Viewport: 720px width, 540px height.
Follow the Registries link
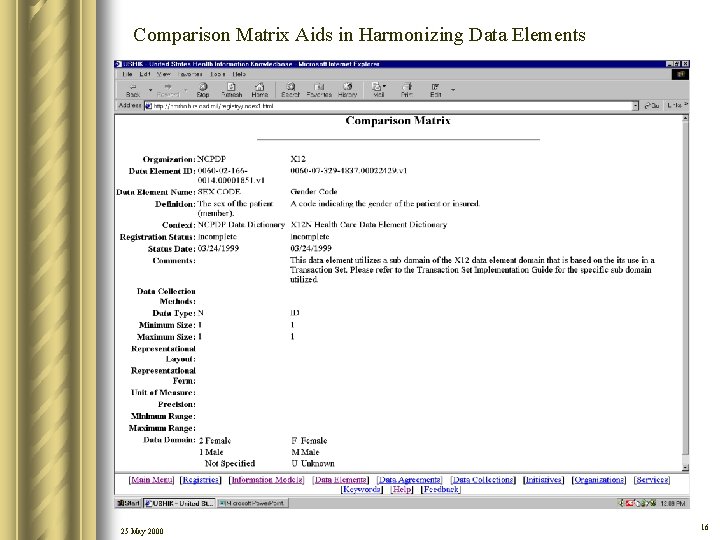[200, 480]
